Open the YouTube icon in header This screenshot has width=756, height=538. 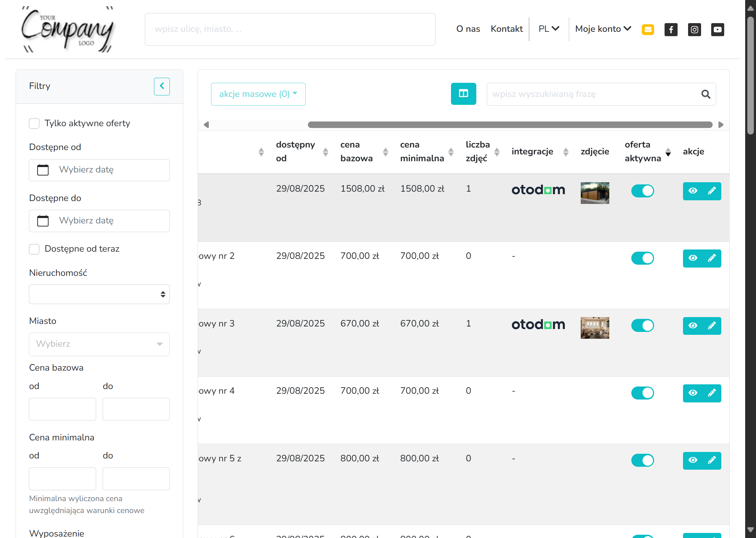717,29
